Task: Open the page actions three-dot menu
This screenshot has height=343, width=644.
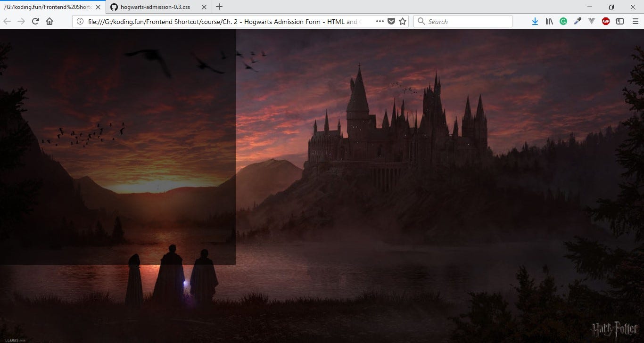Action: tap(380, 21)
